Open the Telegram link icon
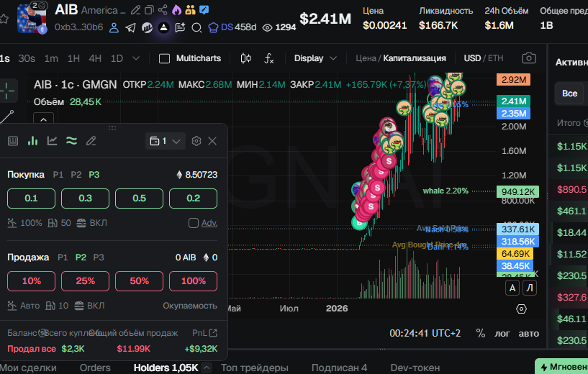This screenshot has height=374, width=588. (x=130, y=28)
